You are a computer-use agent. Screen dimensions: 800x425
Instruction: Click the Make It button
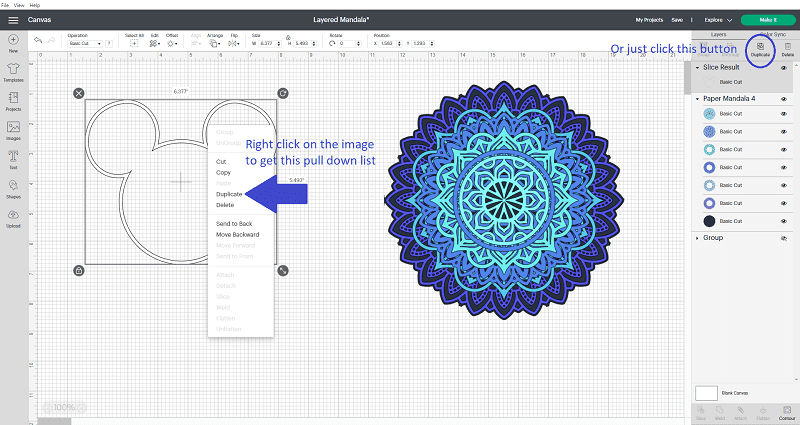(768, 20)
